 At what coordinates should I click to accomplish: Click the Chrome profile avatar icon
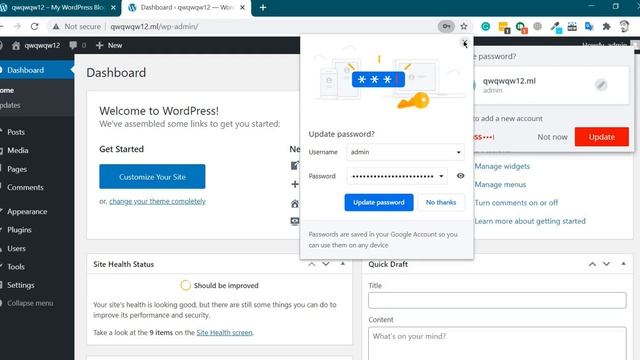[624, 27]
